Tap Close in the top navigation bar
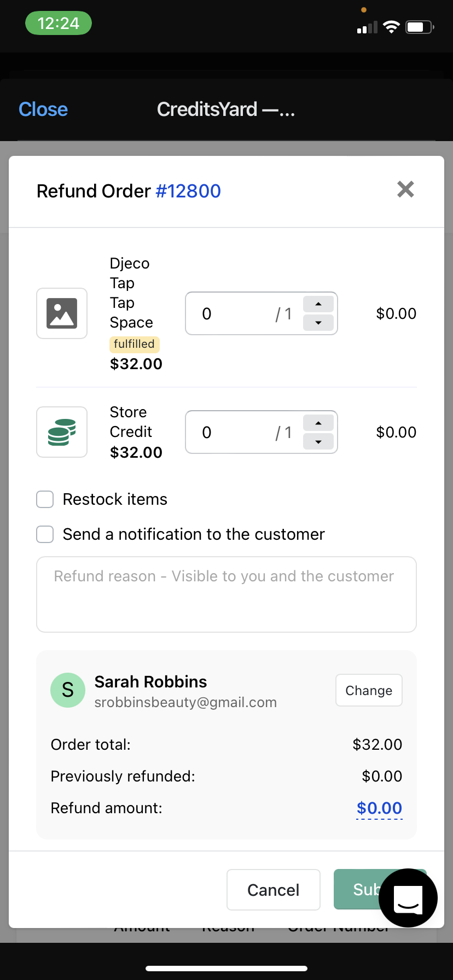The image size is (453, 980). click(43, 109)
